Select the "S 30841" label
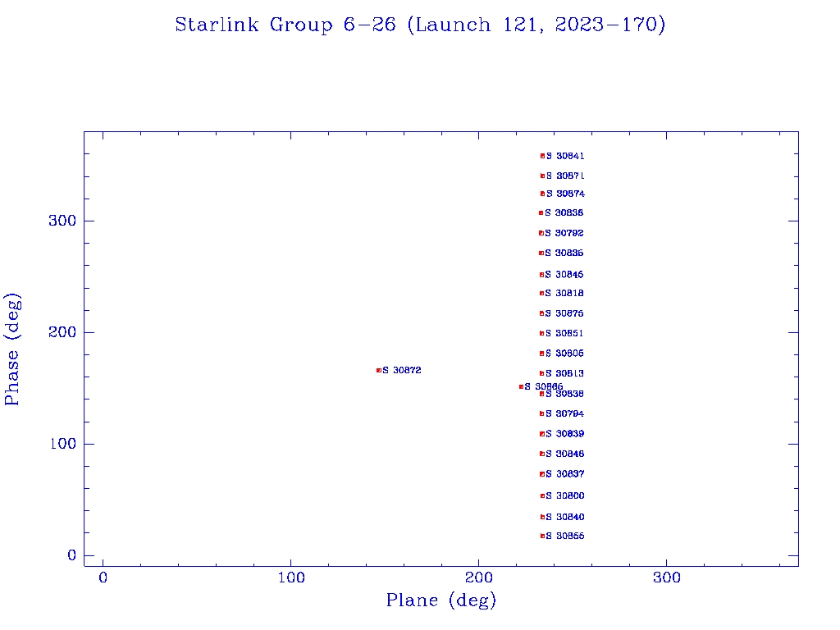 click(565, 156)
